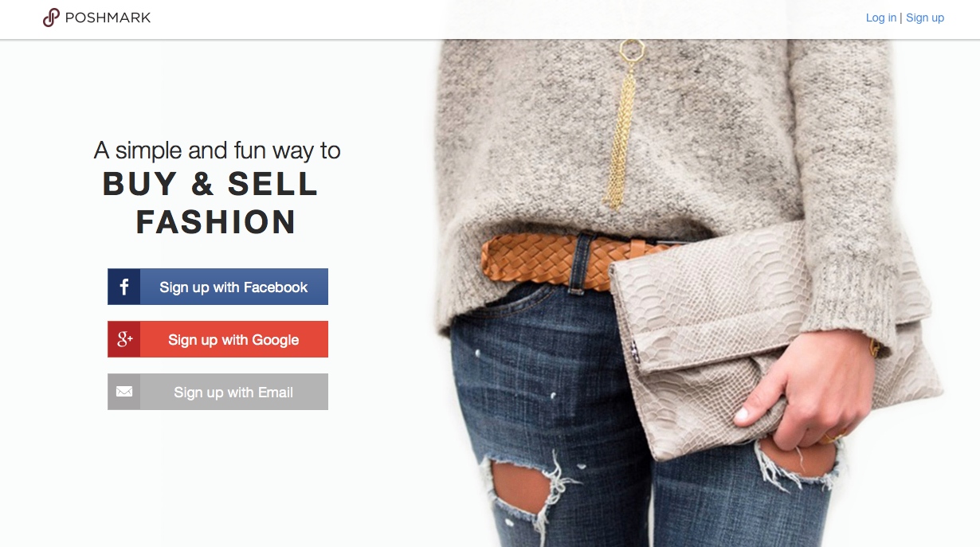Click the gold tassel necklace in photo
The width and height of the screenshot is (980, 547).
(624, 119)
